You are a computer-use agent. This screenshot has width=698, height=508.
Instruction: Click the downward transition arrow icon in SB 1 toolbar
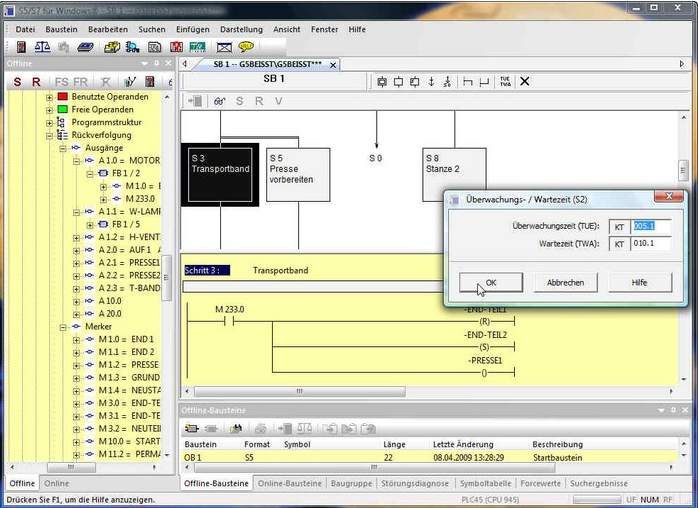pos(431,81)
